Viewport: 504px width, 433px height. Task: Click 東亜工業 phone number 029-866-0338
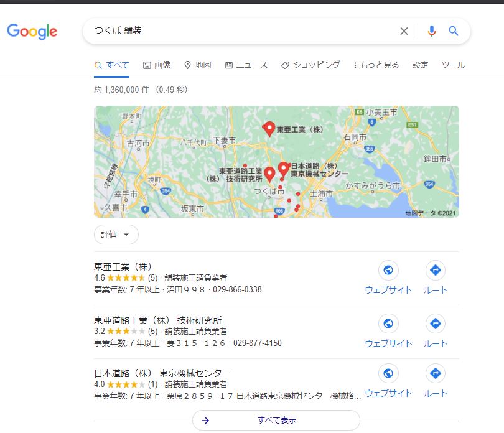[x=237, y=290]
